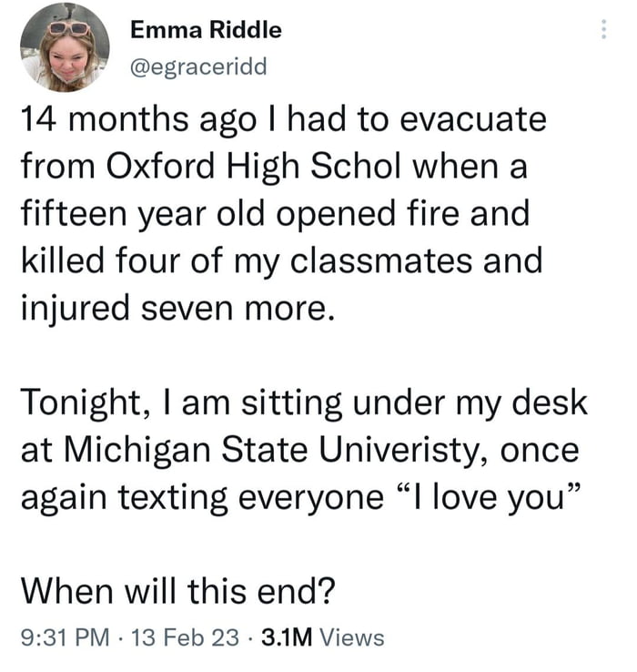Click the quoted text "I love you"
The height and width of the screenshot is (672, 637).
tap(492, 497)
